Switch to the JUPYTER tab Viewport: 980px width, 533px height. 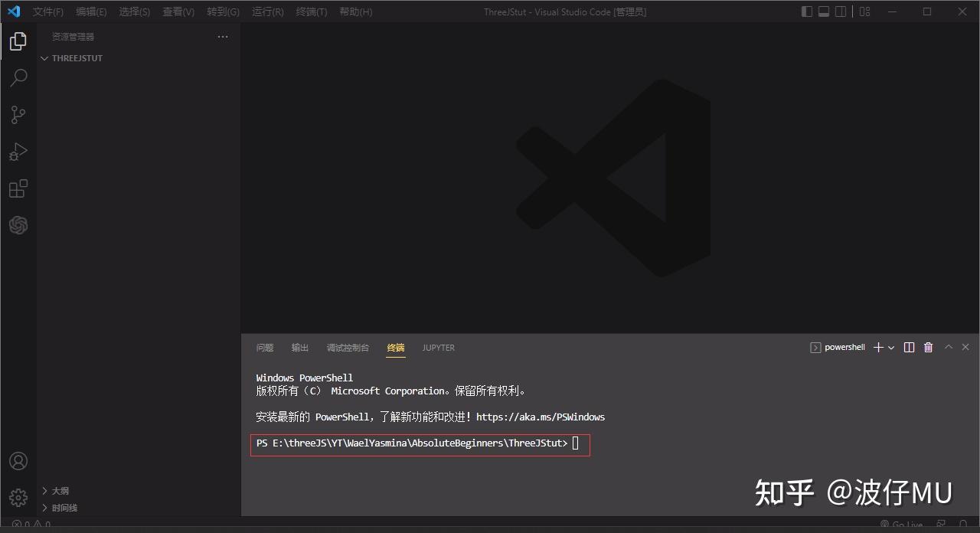click(438, 348)
